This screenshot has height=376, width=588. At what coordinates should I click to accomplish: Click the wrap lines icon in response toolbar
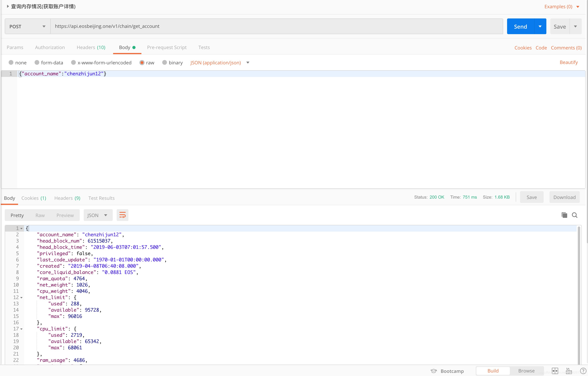[122, 215]
